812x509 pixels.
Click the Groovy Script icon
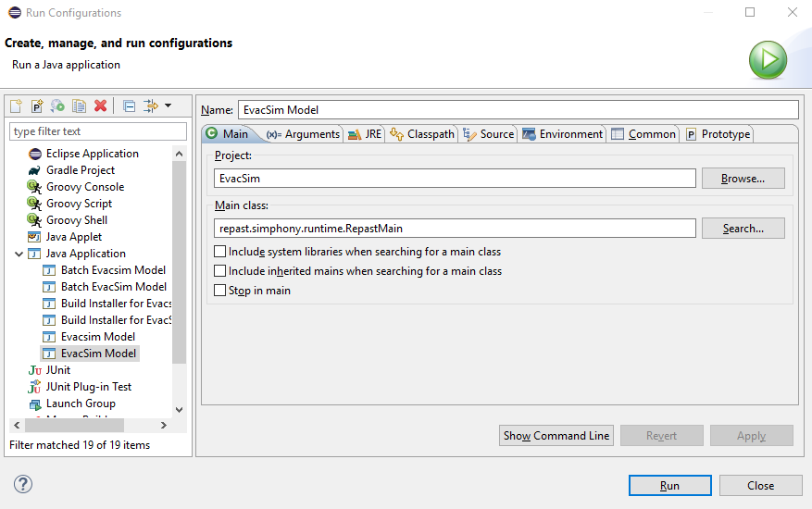(x=34, y=204)
